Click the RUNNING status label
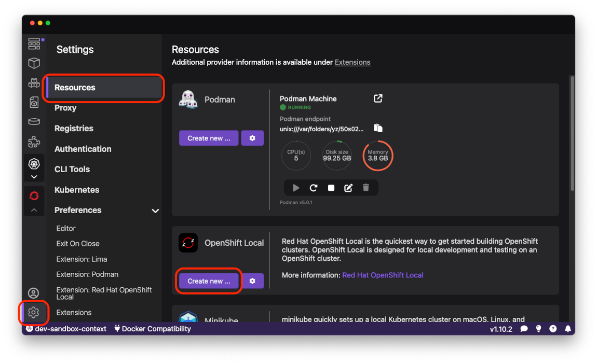 tap(299, 108)
